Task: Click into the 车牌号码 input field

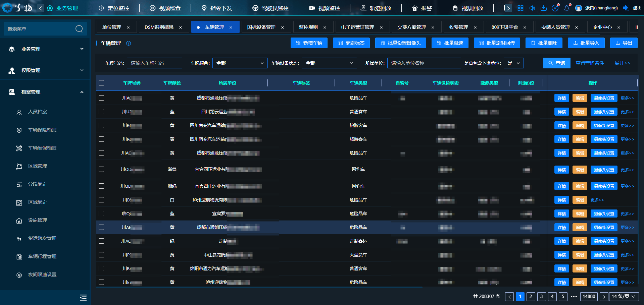Action: [x=154, y=63]
